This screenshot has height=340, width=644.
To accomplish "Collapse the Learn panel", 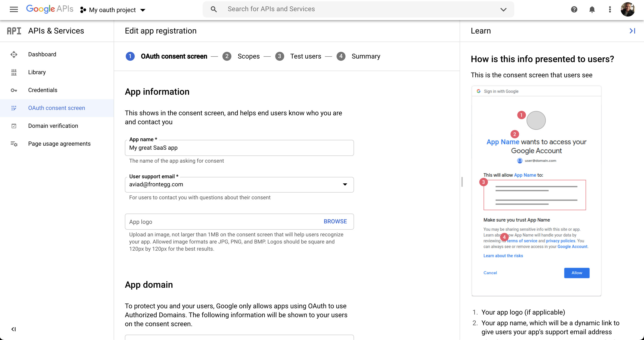I will click(632, 31).
